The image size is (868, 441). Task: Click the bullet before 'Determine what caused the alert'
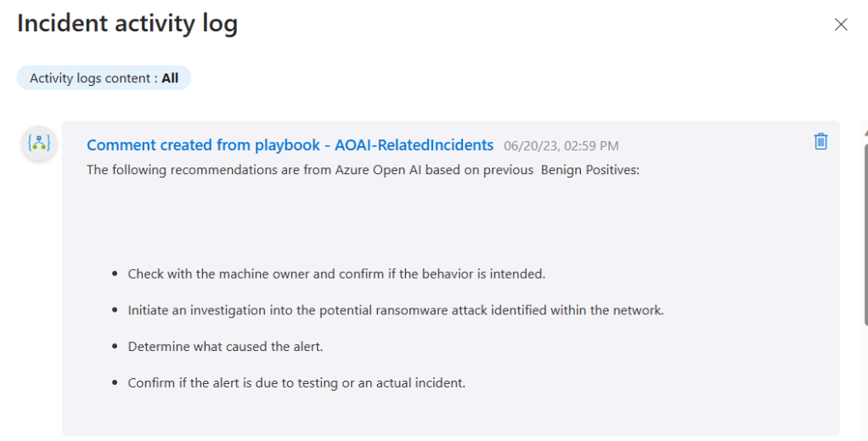pos(115,347)
